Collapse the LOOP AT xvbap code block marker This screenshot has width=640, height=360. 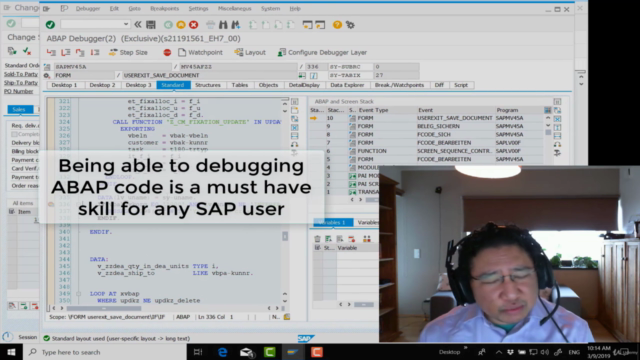78,293
